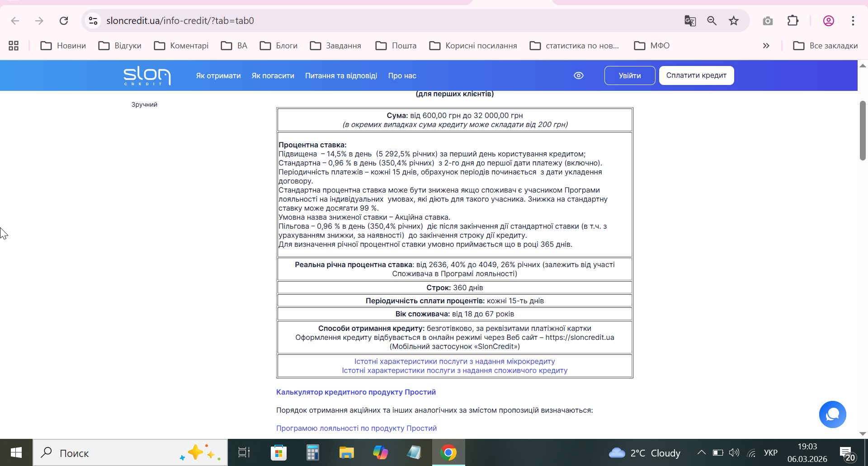Open site information icon in address bar

(x=93, y=21)
